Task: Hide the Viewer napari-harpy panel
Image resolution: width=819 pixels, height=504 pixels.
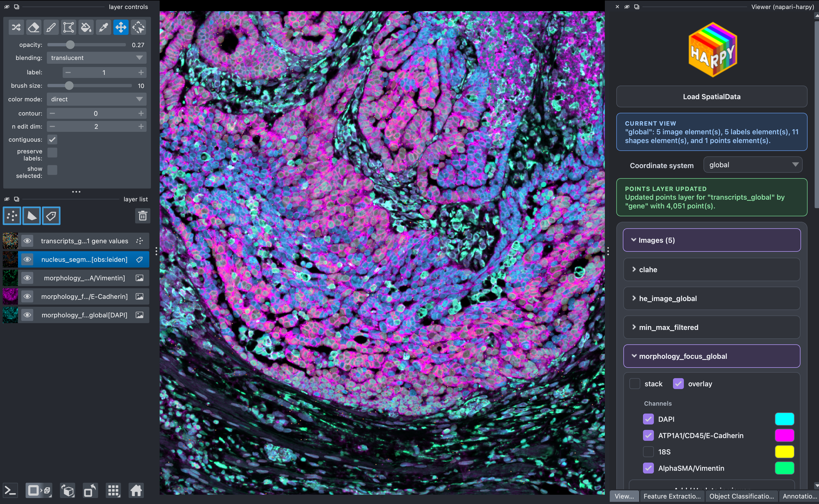Action: pos(627,7)
